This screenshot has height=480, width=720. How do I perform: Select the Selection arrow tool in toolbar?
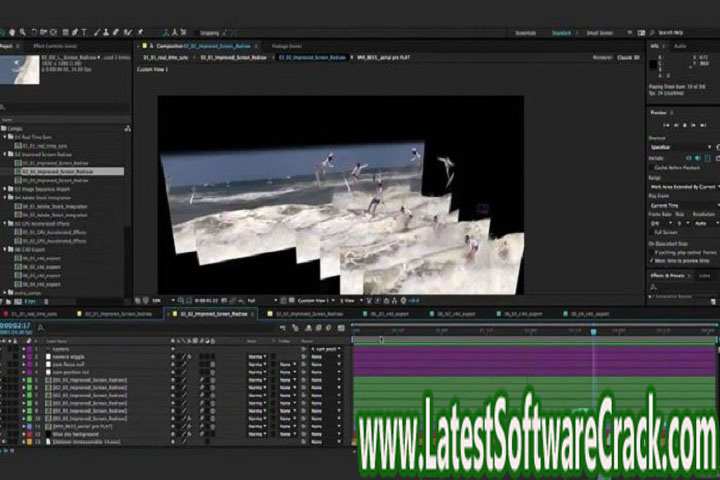(6, 33)
